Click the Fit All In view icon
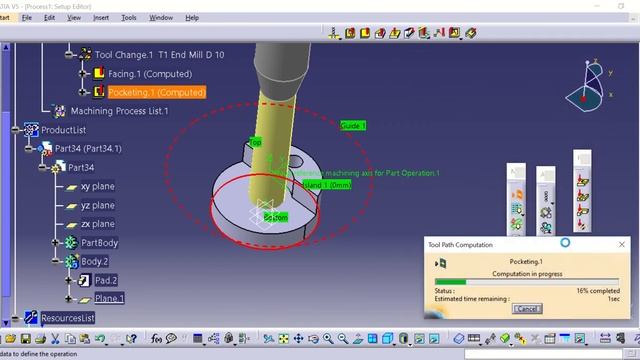The height and width of the screenshot is (360, 640). point(284,338)
